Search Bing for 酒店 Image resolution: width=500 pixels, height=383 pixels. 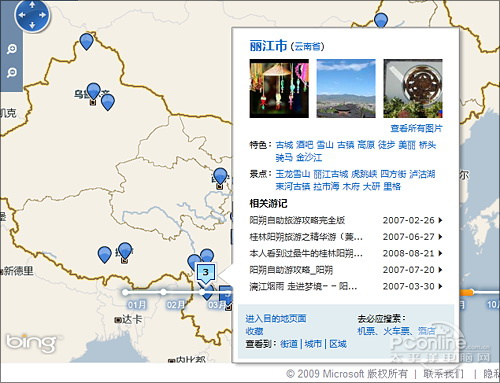[427, 331]
